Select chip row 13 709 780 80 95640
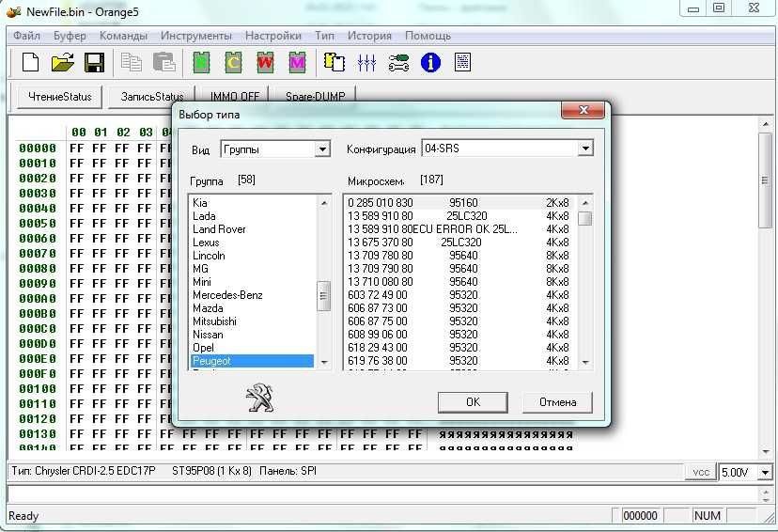 click(x=459, y=255)
